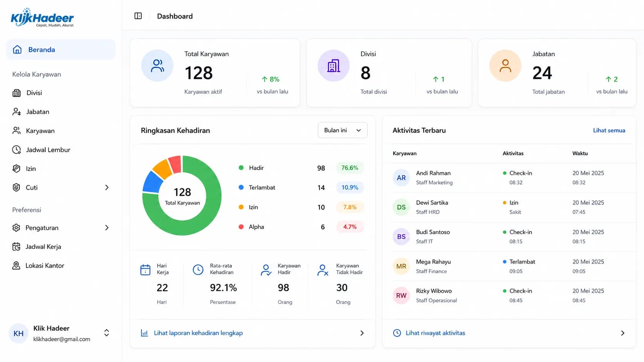Open Lihat laporan kehadiran lengkap link
Image resolution: width=644 pixels, height=362 pixels.
(x=198, y=333)
